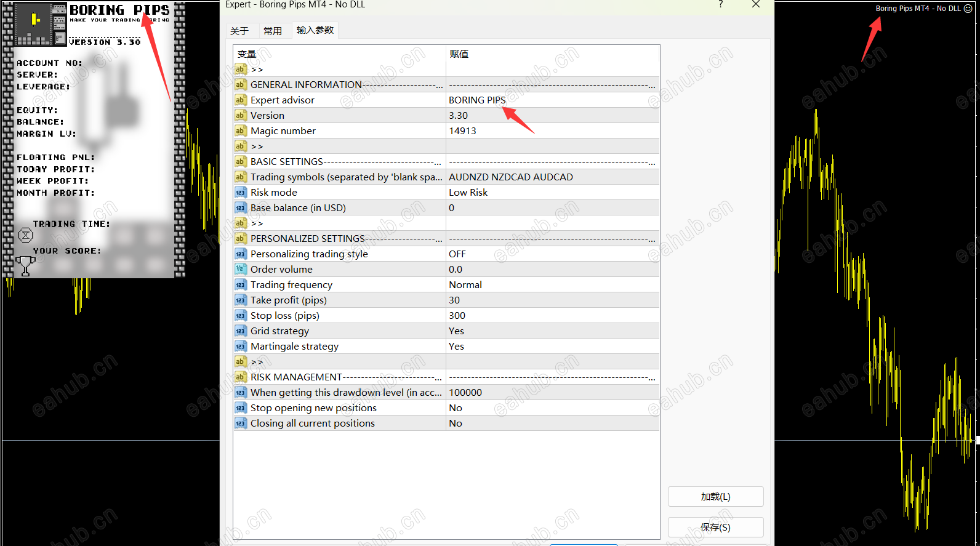Click the string icon beside Magic number
The image size is (980, 546).
[x=241, y=131]
